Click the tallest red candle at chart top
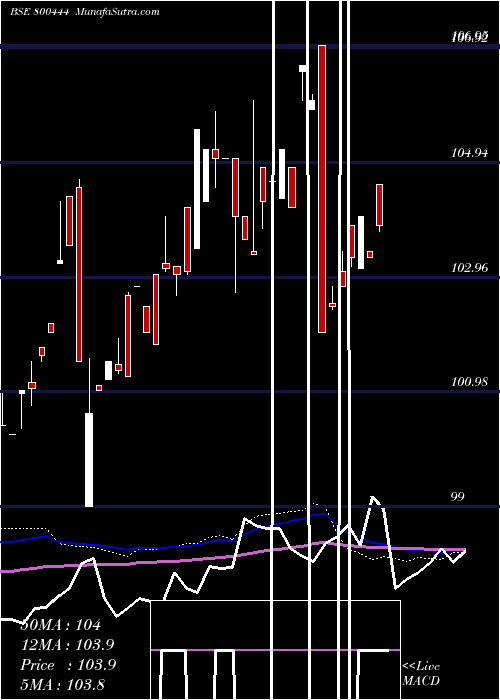 [x=322, y=189]
